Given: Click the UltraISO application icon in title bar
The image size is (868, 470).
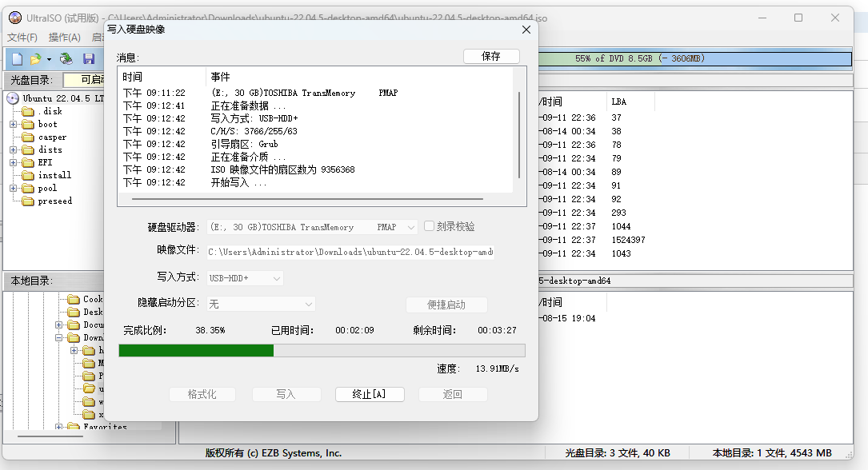Looking at the screenshot, I should (x=15, y=18).
